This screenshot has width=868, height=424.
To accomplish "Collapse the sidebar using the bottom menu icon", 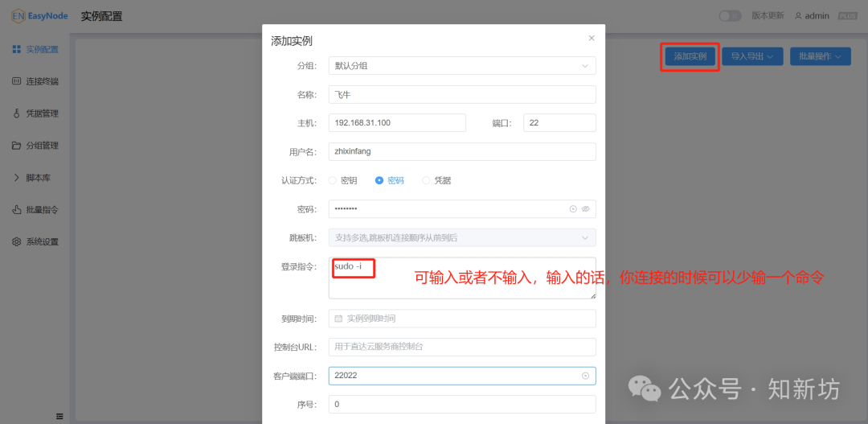I will [x=59, y=416].
